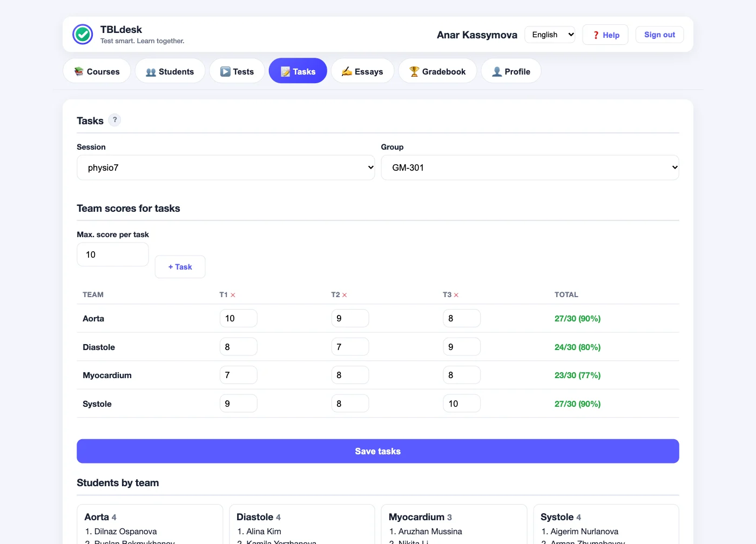Open the Courses tab

(x=97, y=71)
